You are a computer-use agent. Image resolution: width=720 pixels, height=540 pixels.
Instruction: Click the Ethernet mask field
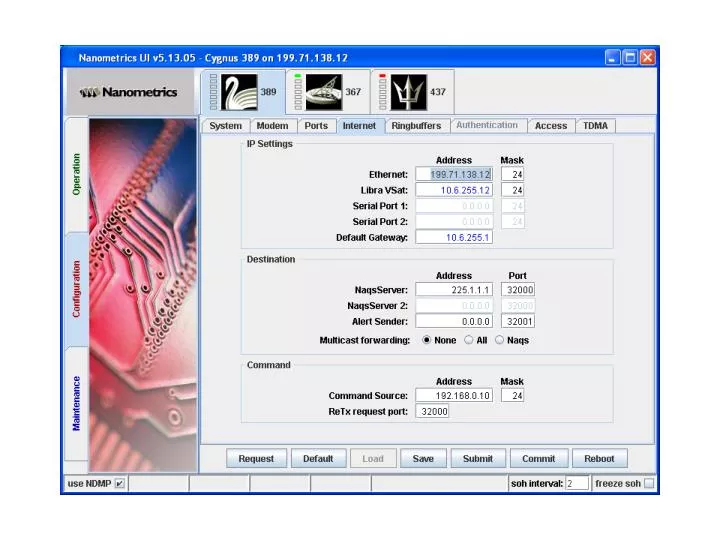[x=512, y=174]
